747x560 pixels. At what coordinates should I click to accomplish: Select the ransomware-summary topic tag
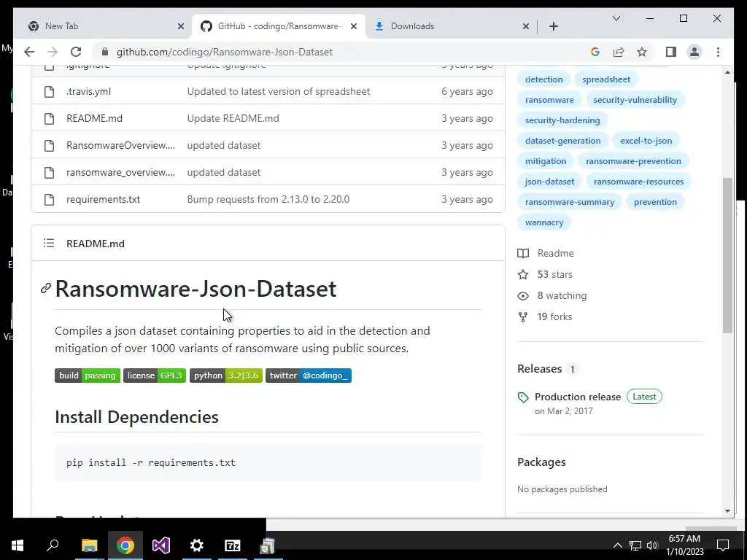point(569,203)
